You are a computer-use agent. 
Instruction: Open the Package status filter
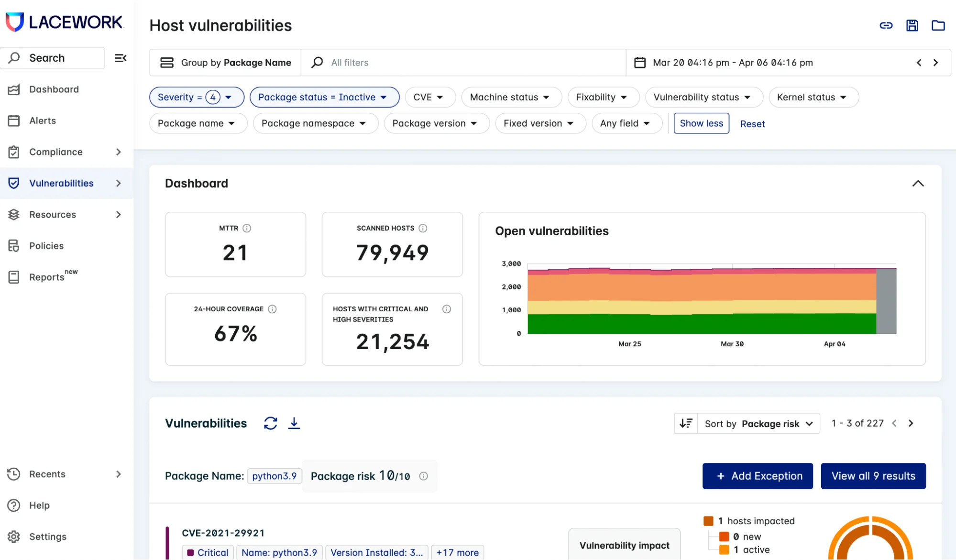[324, 97]
